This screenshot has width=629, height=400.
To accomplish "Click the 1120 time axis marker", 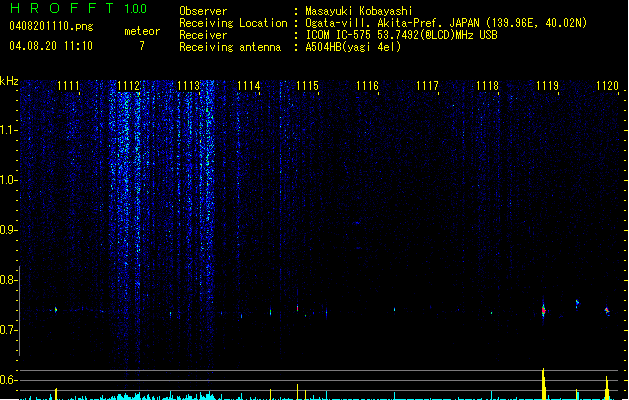I will click(607, 86).
